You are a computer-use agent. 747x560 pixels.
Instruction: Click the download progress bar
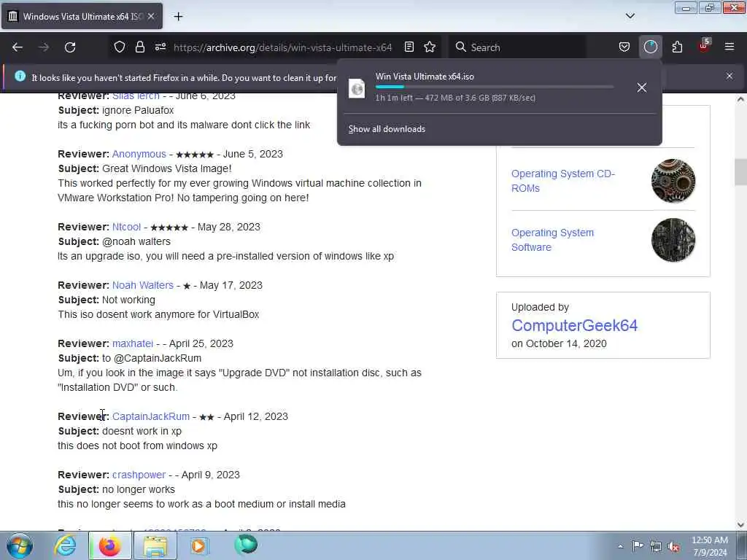pos(495,87)
